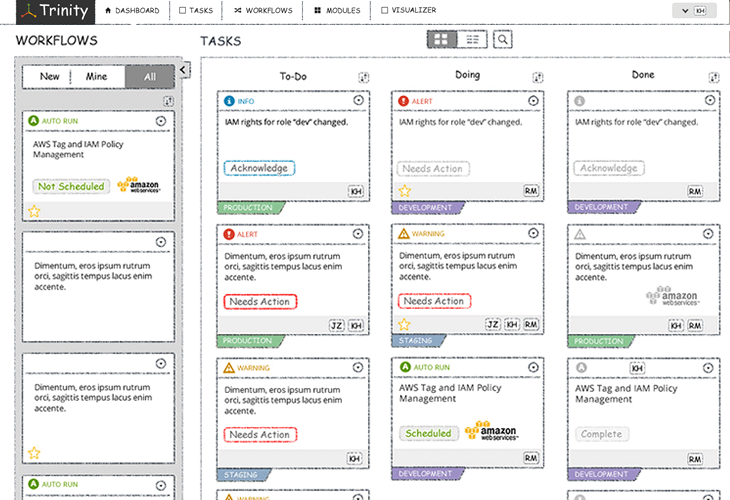
Task: Star the Doing ALERT task card
Action: click(405, 191)
